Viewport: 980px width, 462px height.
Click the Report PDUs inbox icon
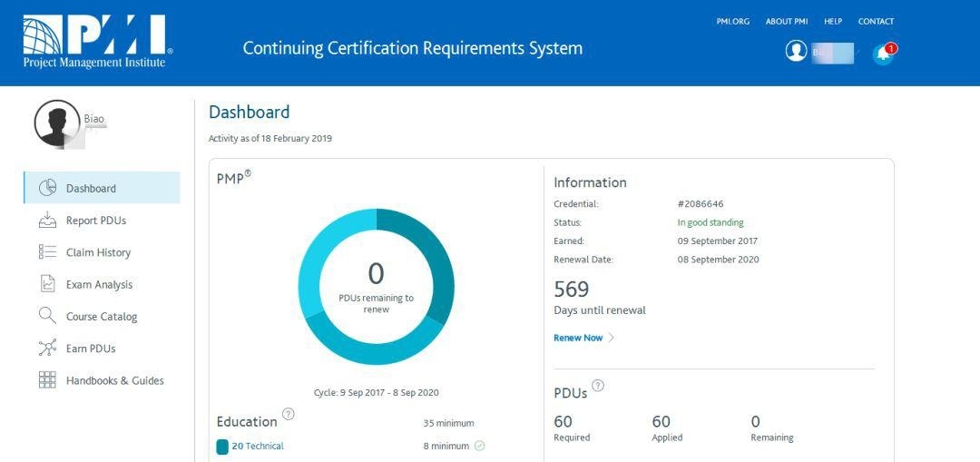coord(48,221)
